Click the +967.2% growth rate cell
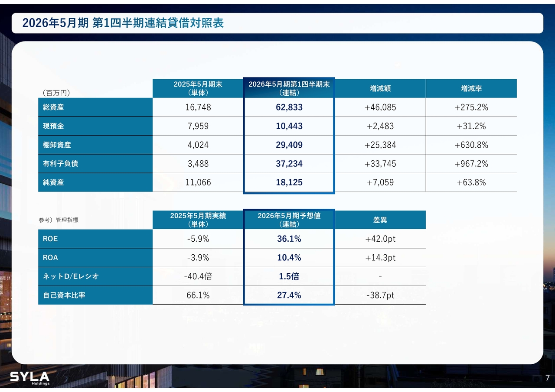Screen dimensions: 555x392 pos(471,164)
